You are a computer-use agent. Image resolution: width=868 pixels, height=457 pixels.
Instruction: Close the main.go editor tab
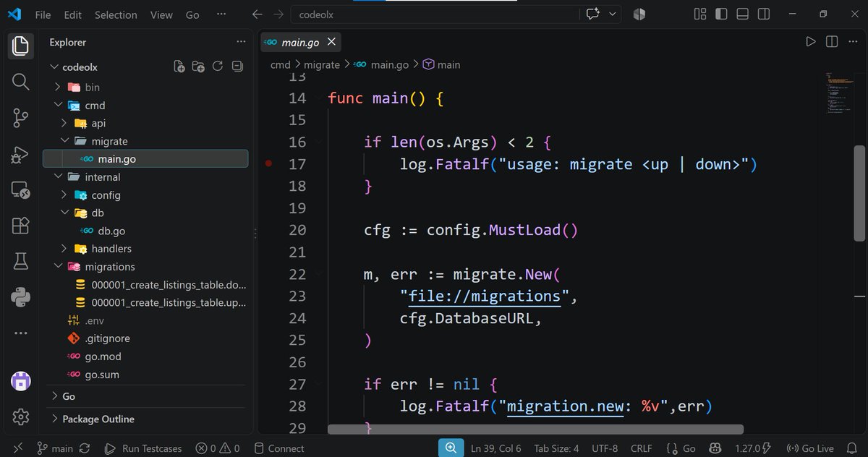(x=331, y=42)
